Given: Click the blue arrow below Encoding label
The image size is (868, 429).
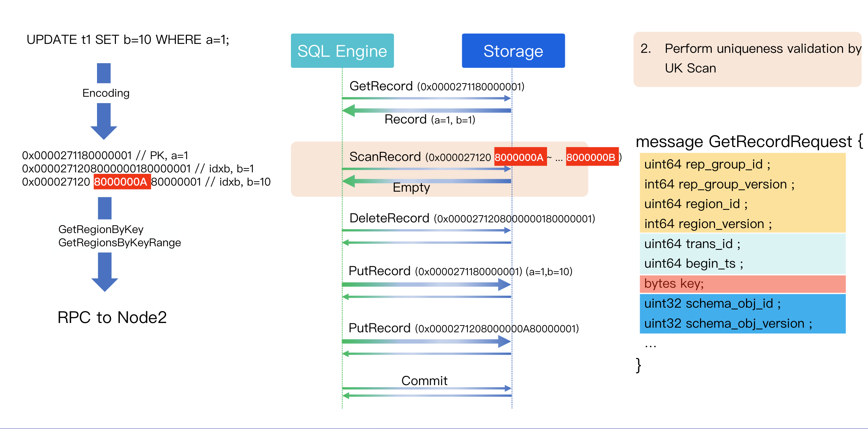Looking at the screenshot, I should click(104, 121).
